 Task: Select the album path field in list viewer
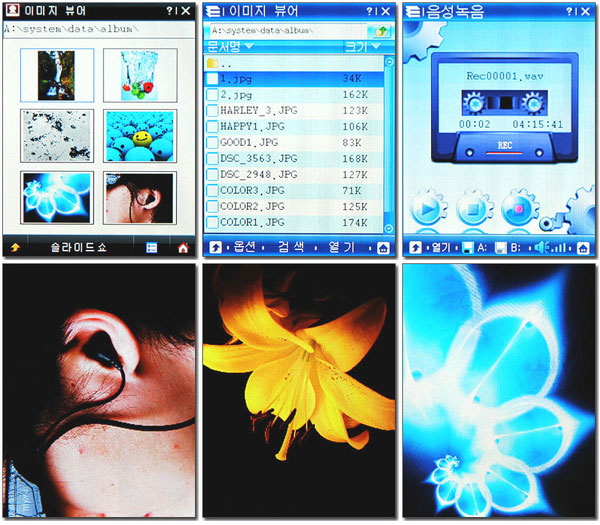(x=289, y=31)
